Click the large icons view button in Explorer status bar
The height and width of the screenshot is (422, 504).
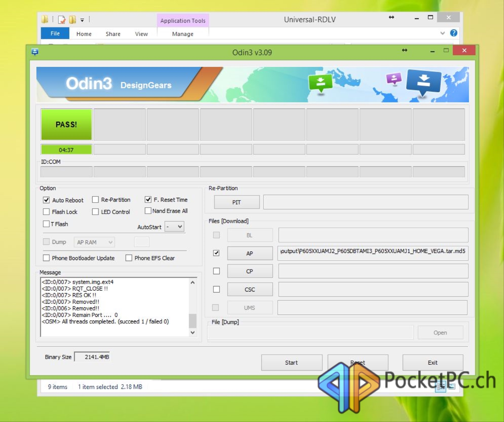452,386
